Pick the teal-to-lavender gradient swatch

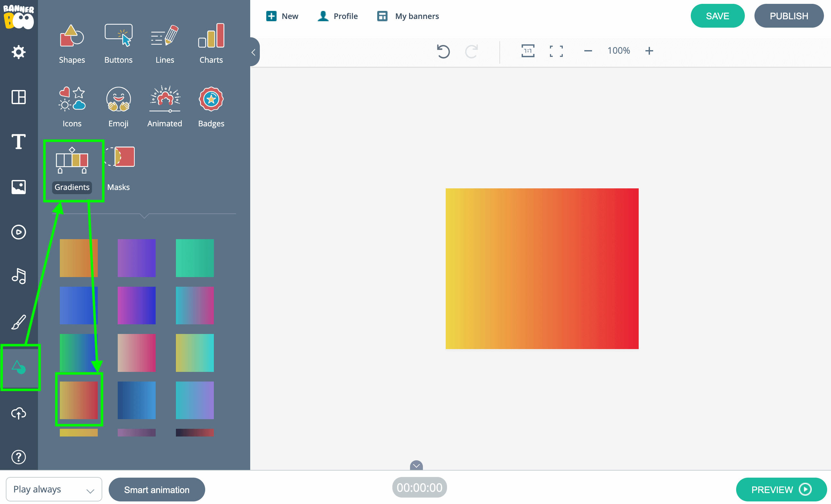click(195, 400)
